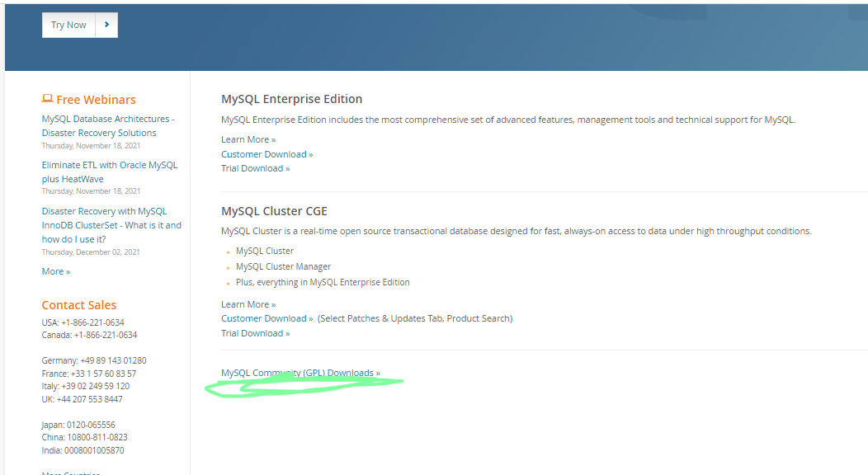Click Trial Download » under Enterprise Edition
This screenshot has width=868, height=475.
pyautogui.click(x=255, y=168)
